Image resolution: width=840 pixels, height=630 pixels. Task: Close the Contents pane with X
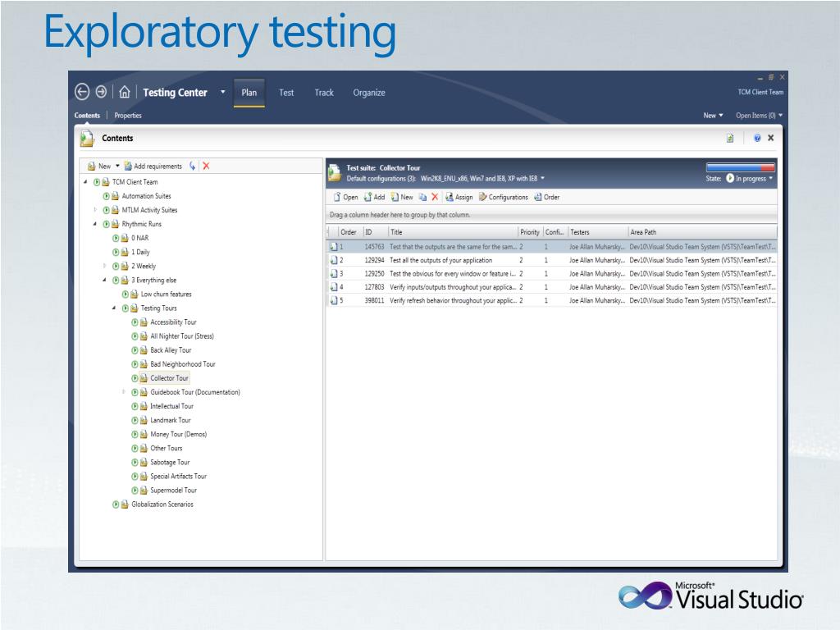tap(771, 138)
